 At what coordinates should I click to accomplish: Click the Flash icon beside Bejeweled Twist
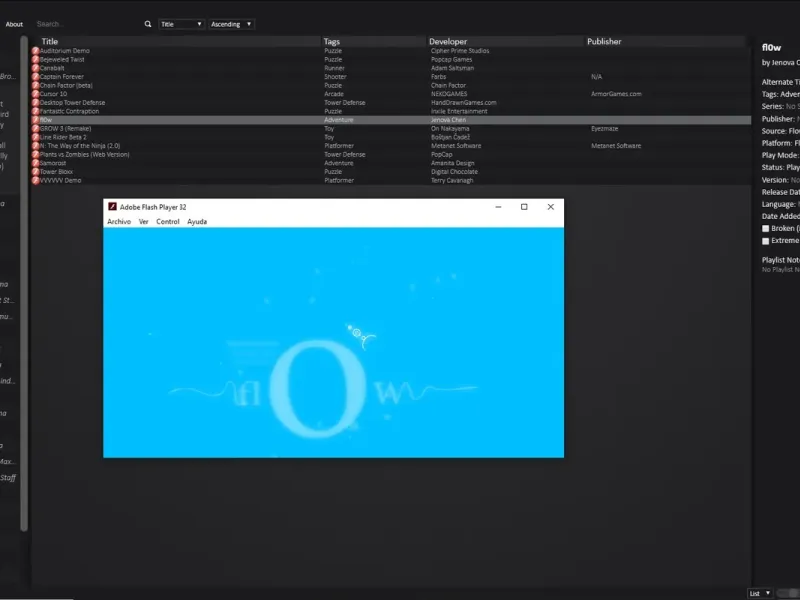click(35, 59)
